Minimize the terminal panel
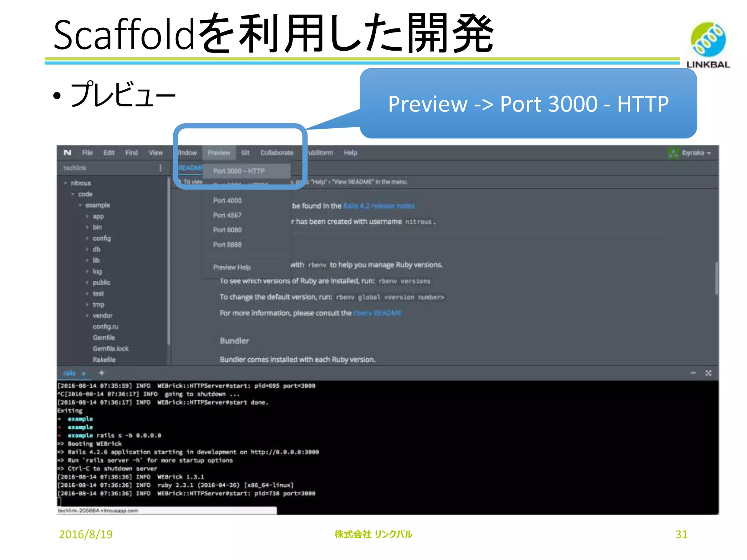 click(x=693, y=373)
